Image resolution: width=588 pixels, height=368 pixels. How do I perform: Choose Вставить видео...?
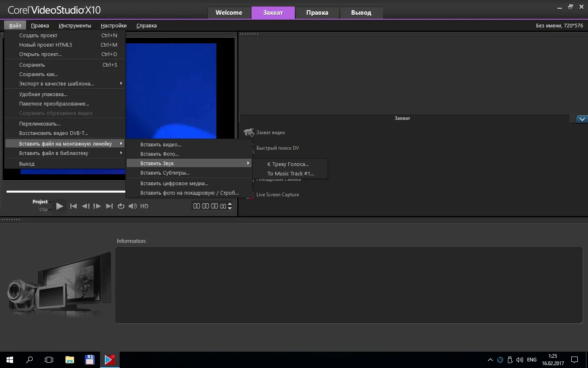pos(189,144)
